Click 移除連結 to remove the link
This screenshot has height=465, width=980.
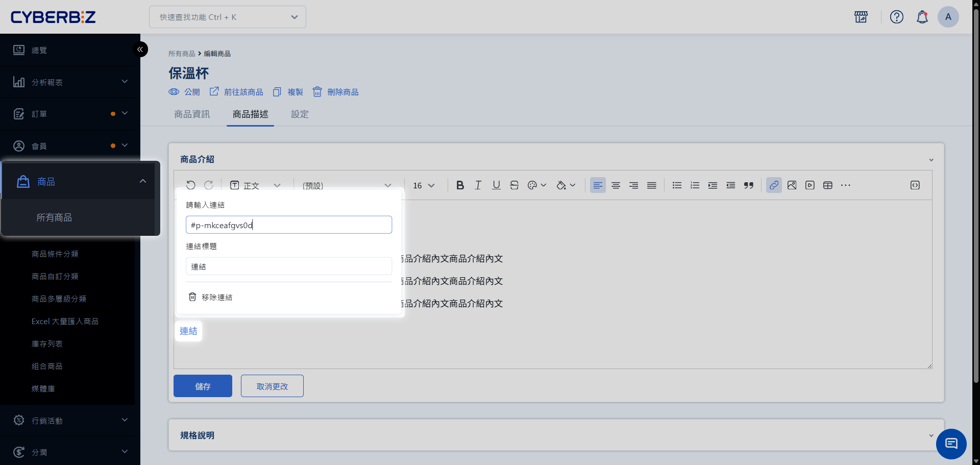pyautogui.click(x=211, y=297)
